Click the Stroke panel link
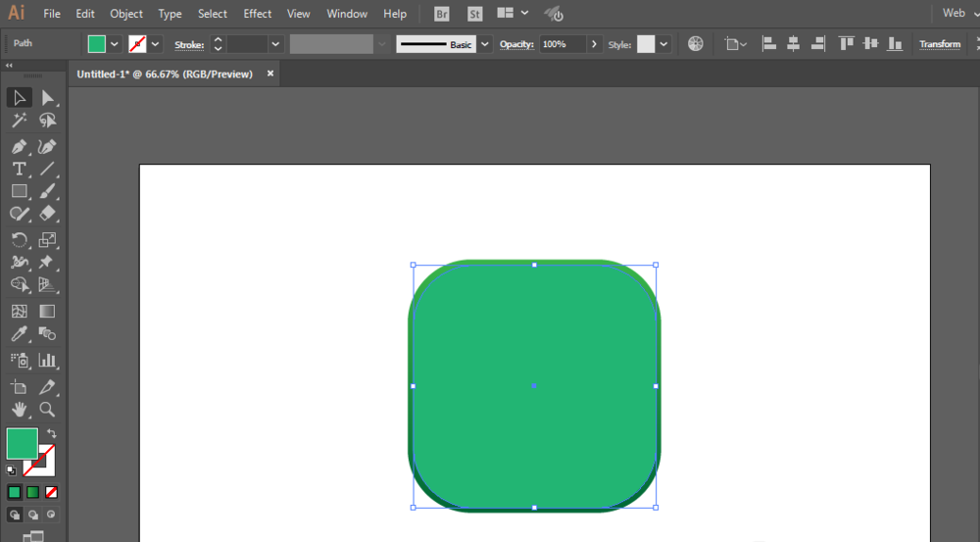Viewport: 980px width, 542px height. click(x=189, y=45)
